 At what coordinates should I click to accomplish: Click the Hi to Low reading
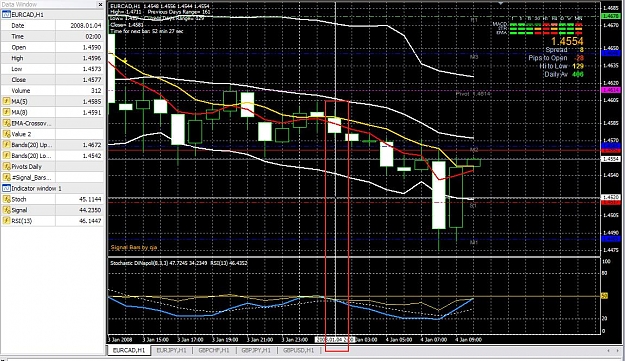[561, 66]
